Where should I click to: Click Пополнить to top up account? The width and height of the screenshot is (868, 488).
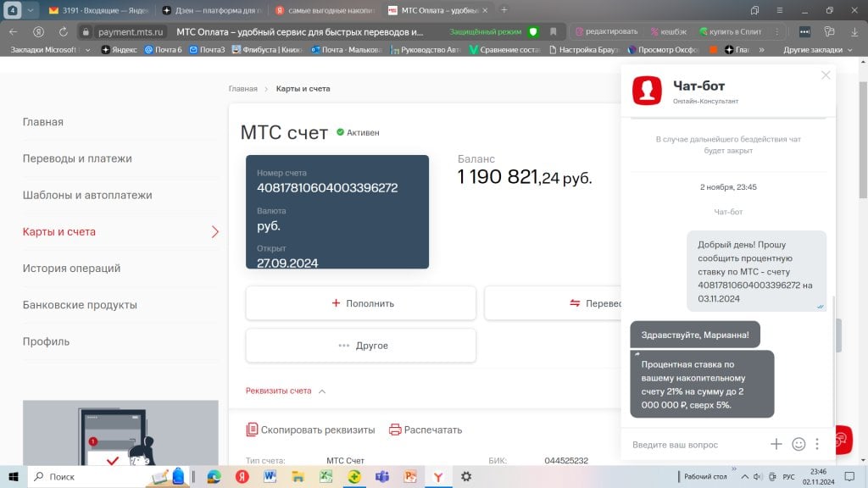click(361, 303)
